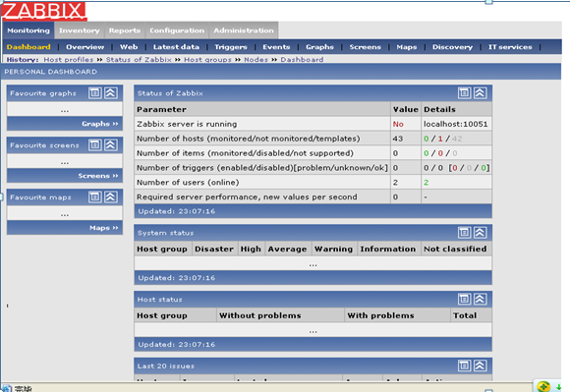The height and width of the screenshot is (392, 570).
Task: Open the Web submenu item
Action: [x=129, y=47]
